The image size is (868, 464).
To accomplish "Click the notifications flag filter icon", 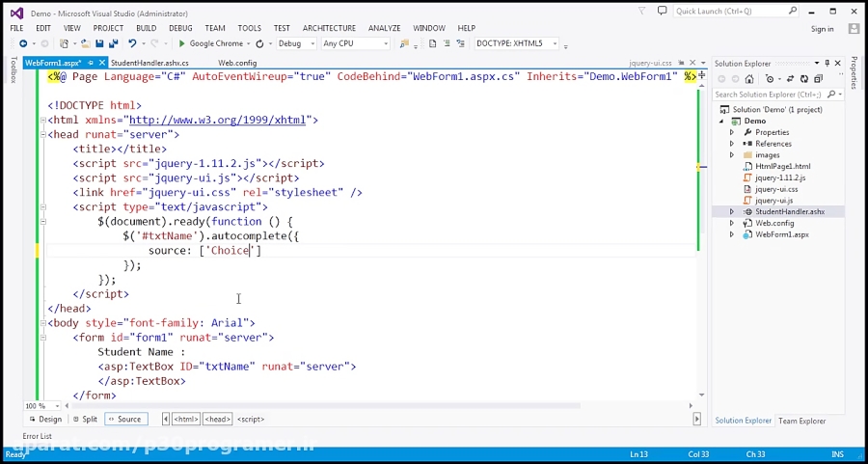I will click(642, 11).
